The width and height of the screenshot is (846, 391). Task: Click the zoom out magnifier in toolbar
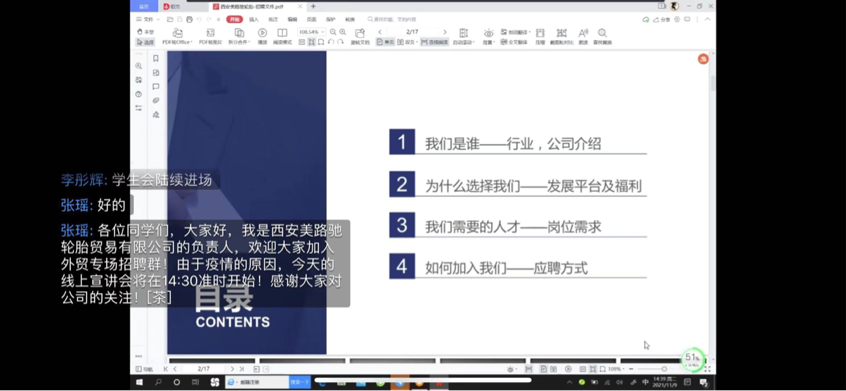pyautogui.click(x=333, y=32)
